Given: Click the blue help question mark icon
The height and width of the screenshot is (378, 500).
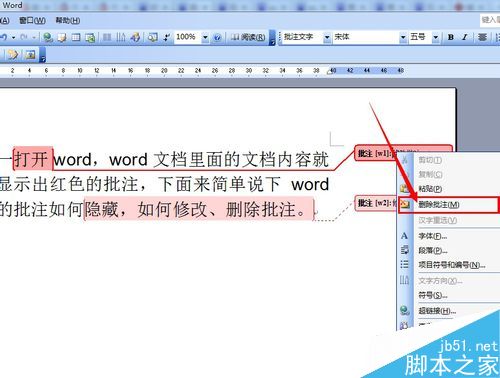Looking at the screenshot, I should pyautogui.click(x=217, y=38).
